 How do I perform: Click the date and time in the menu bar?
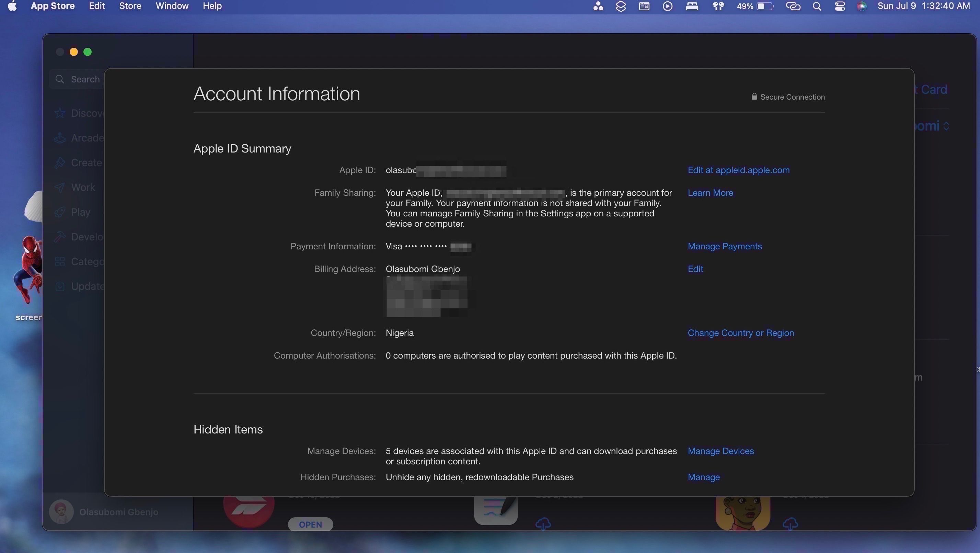pyautogui.click(x=924, y=6)
